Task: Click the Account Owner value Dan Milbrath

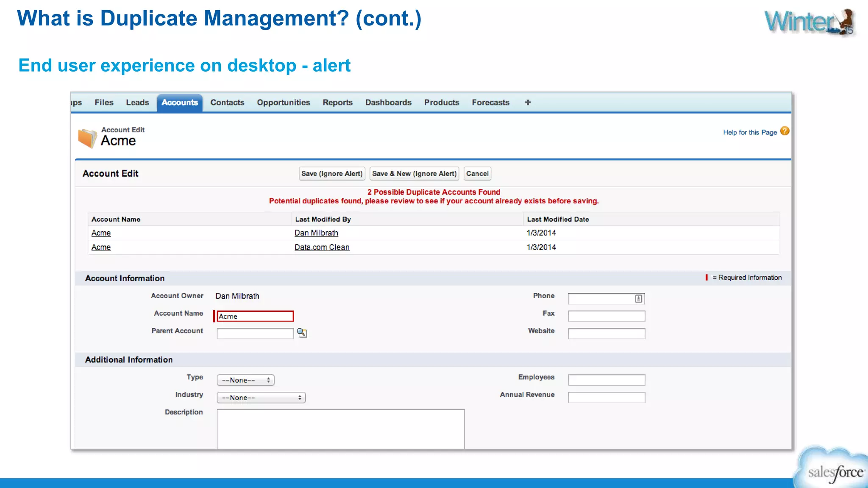Action: pos(237,296)
